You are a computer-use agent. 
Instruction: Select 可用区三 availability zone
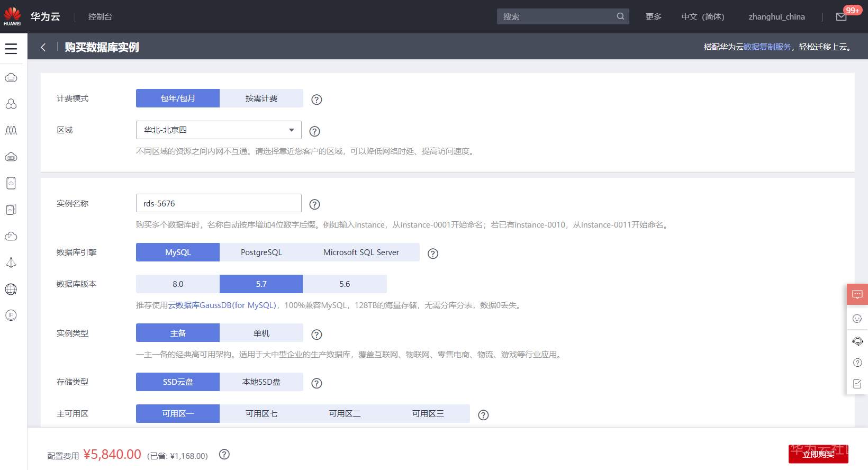point(428,414)
